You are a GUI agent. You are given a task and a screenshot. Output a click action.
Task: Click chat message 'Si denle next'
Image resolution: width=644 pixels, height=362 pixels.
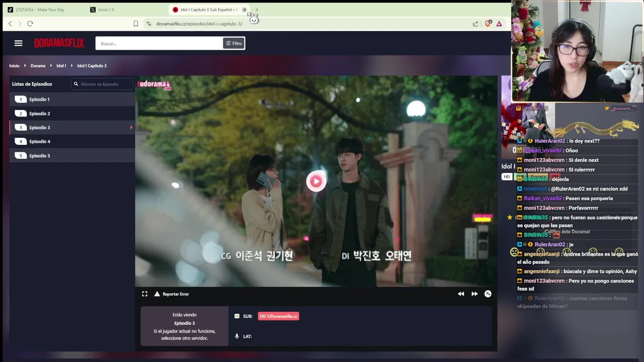[x=583, y=160]
